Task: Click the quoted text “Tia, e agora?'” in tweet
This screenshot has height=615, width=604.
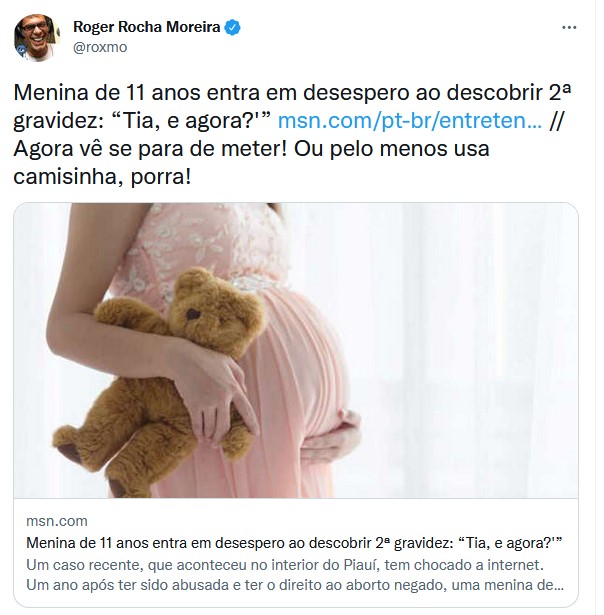Action: click(192, 121)
